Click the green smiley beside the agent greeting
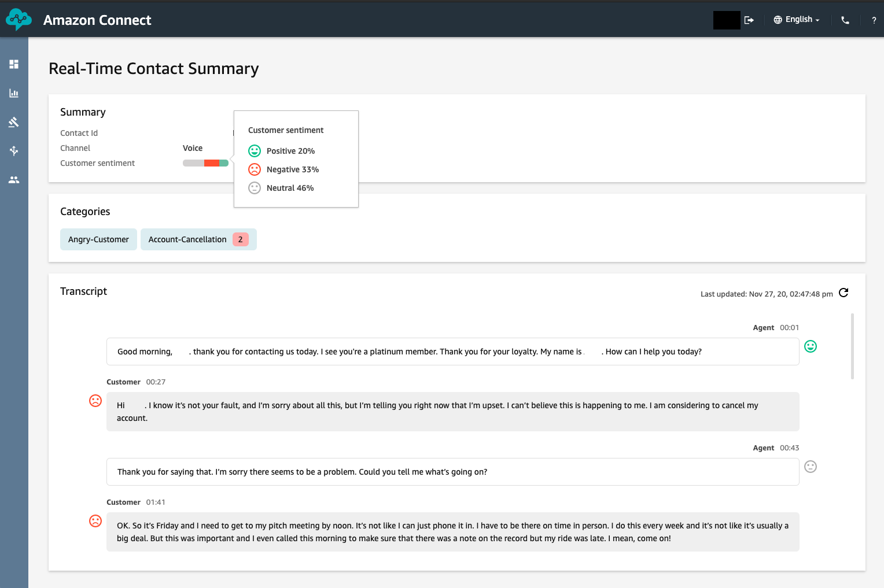The height and width of the screenshot is (588, 884). click(810, 346)
